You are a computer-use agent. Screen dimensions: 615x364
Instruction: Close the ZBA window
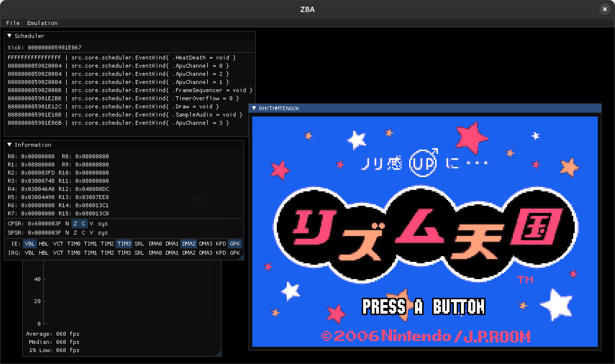coord(604,9)
